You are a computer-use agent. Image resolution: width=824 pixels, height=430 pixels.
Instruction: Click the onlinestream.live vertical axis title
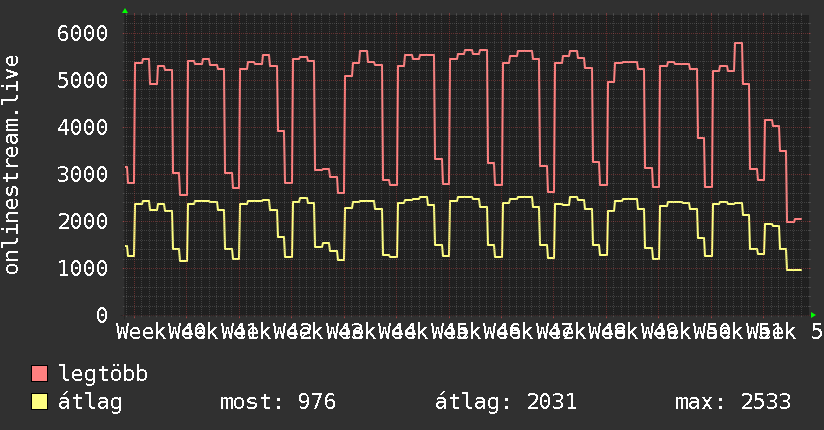click(12, 165)
